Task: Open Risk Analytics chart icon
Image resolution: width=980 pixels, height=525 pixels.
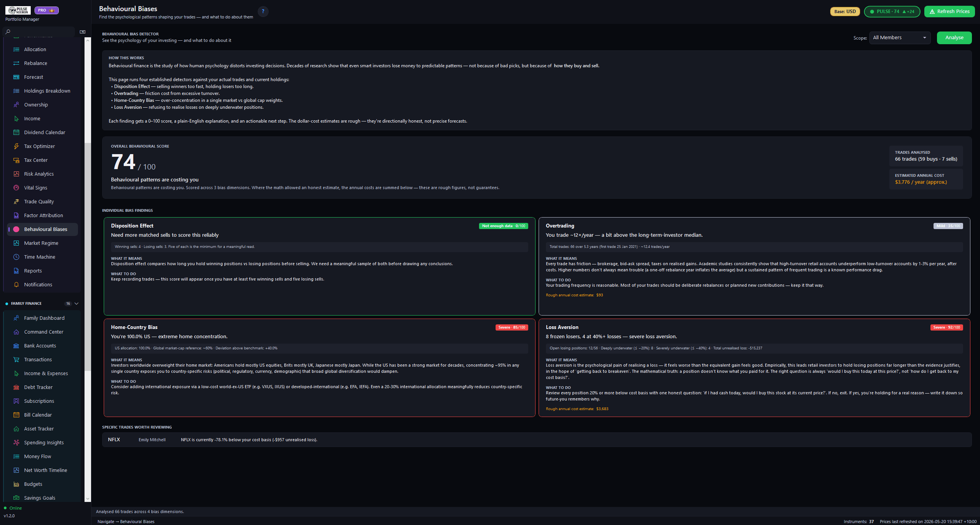Action: pos(16,174)
